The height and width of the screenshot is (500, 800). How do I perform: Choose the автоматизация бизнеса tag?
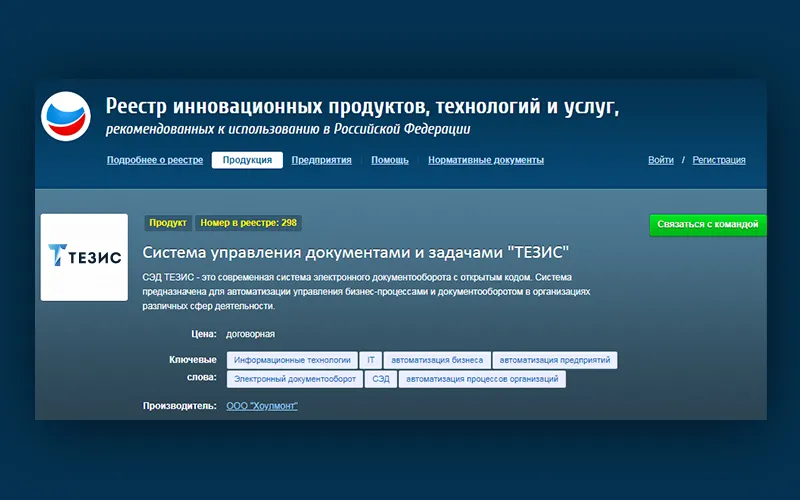click(437, 360)
